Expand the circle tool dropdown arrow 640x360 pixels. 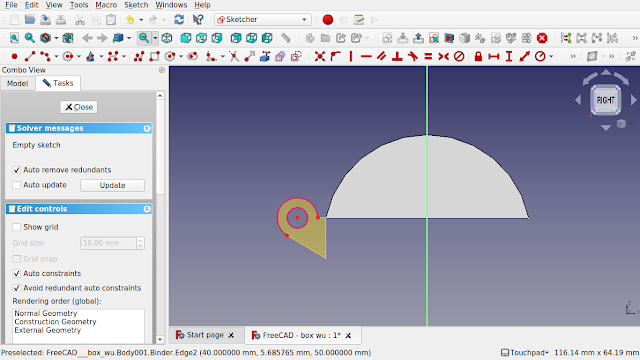pyautogui.click(x=79, y=56)
